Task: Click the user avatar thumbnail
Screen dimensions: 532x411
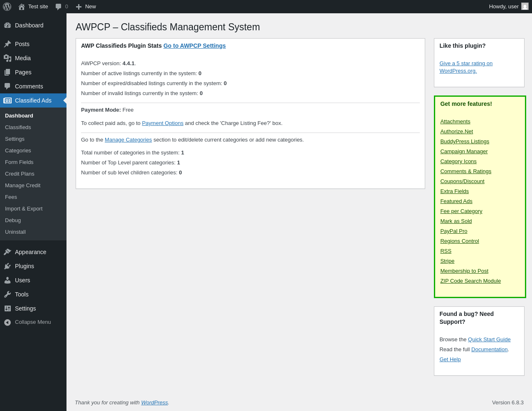Action: coord(525,7)
